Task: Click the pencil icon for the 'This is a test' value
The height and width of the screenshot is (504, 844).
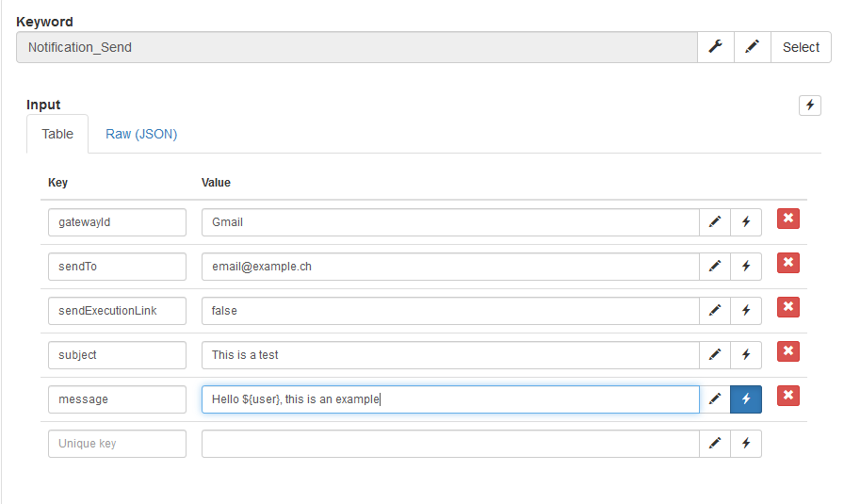Action: tap(714, 354)
